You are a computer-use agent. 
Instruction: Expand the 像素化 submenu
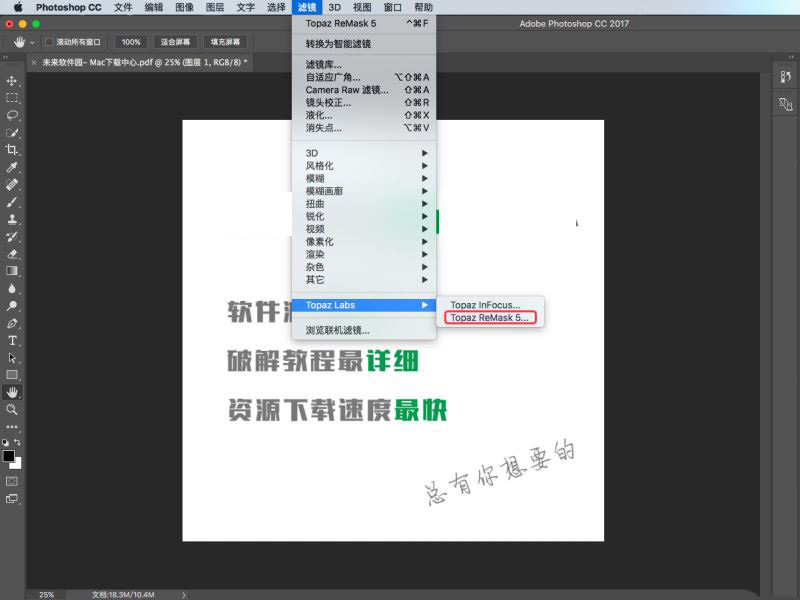[x=364, y=242]
